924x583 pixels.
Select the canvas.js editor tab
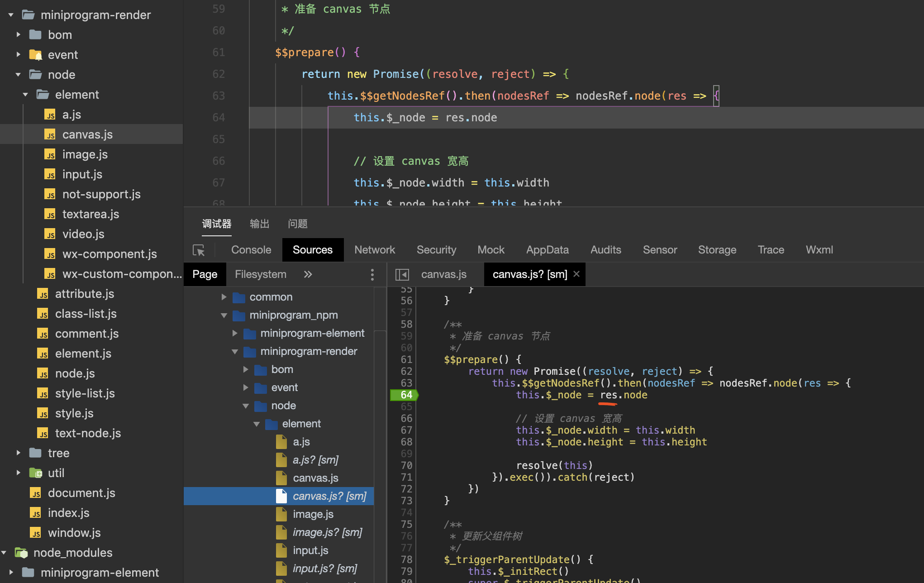click(x=443, y=274)
